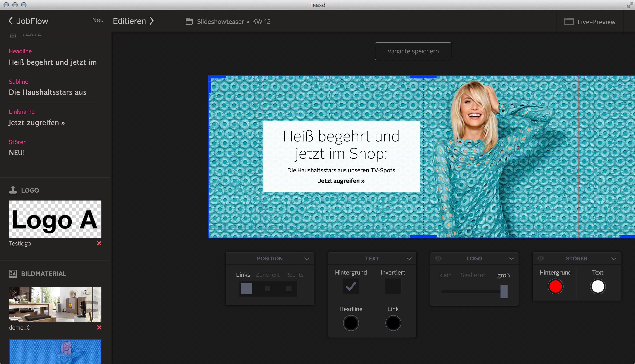Click the Logo stamp icon in sidebar
The height and width of the screenshot is (364, 635).
[x=13, y=190]
